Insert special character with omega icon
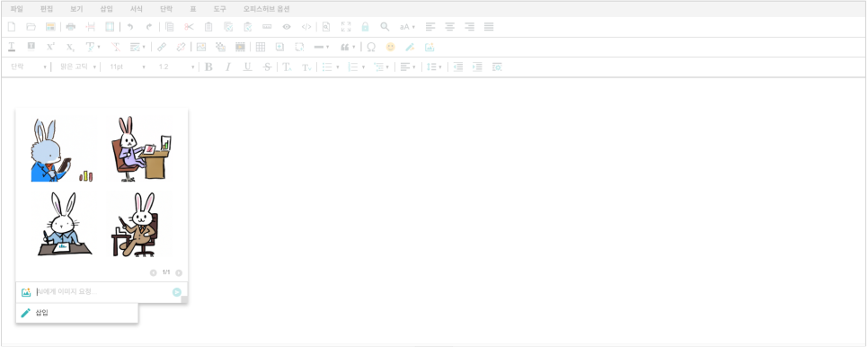Image resolution: width=868 pixels, height=347 pixels. 371,47
